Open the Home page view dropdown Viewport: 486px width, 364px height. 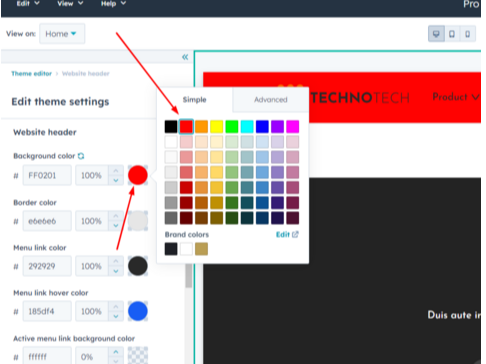coord(62,34)
